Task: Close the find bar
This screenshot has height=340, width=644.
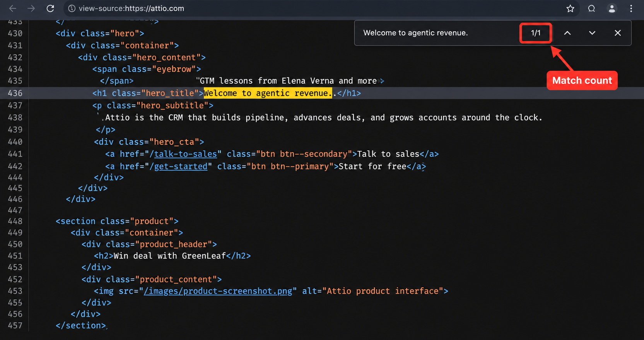Action: click(618, 33)
